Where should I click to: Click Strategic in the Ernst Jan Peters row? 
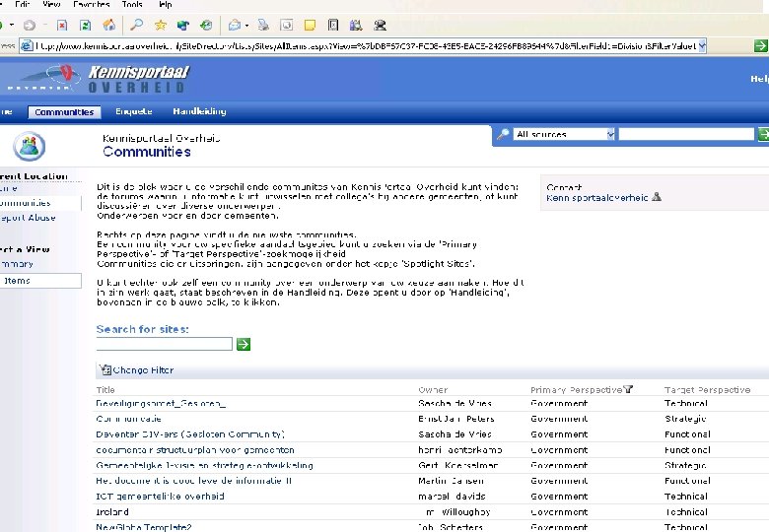[x=685, y=420]
